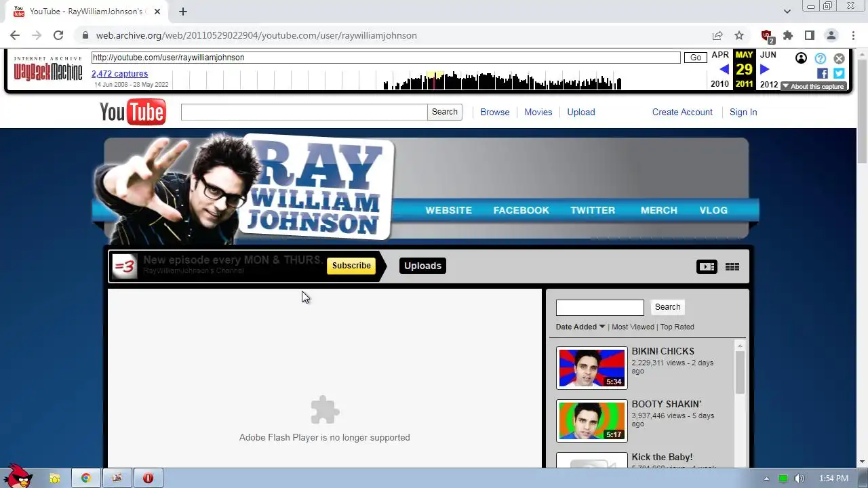Open the Date Added sort dropdown

pos(580,327)
